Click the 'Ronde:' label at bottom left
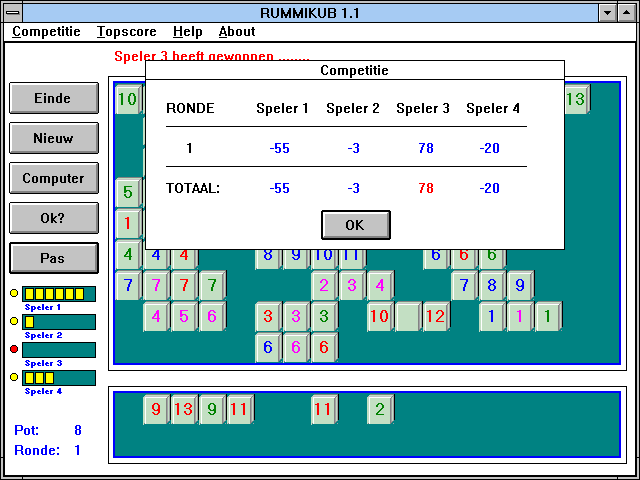 click(x=37, y=450)
